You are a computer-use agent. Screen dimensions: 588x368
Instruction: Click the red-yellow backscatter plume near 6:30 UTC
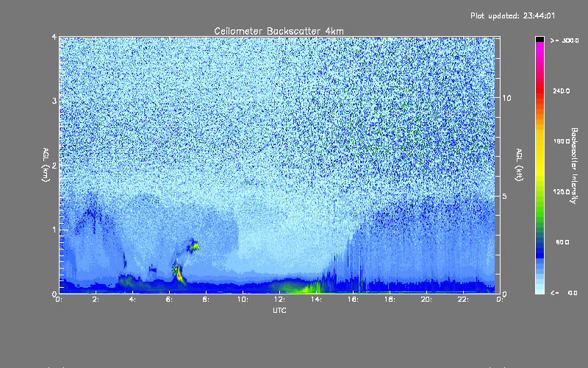pos(179,275)
